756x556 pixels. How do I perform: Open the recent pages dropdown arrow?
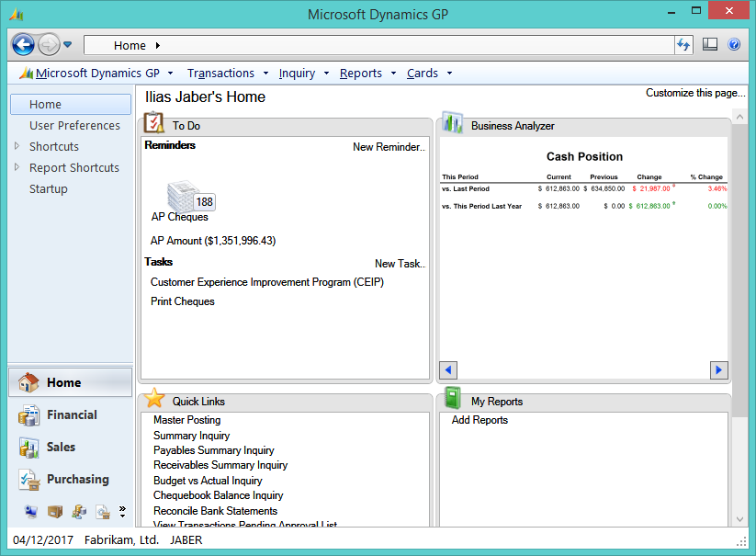(x=68, y=45)
